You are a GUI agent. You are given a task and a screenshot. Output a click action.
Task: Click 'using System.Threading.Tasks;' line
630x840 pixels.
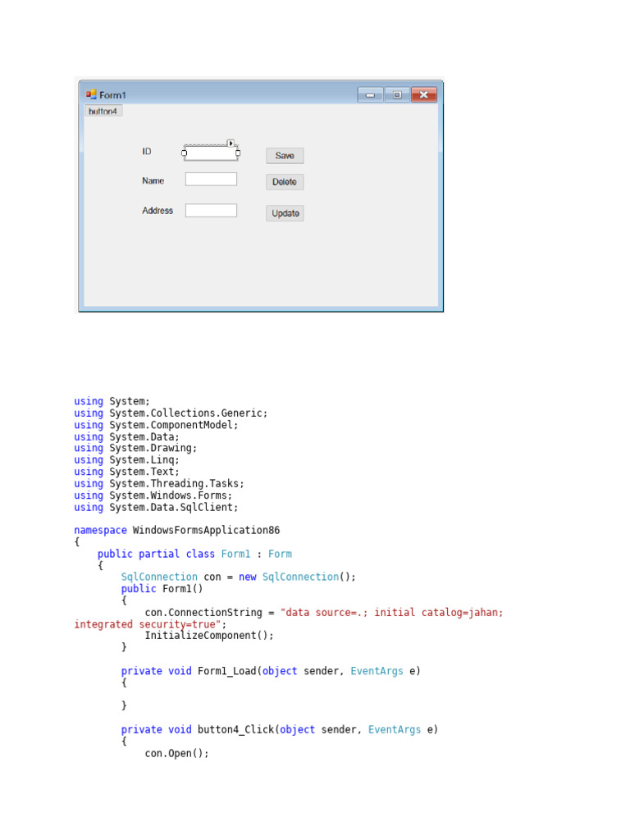point(159,484)
